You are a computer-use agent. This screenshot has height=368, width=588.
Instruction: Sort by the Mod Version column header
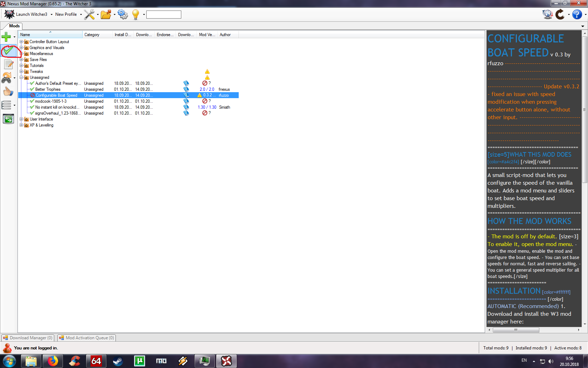(x=207, y=35)
